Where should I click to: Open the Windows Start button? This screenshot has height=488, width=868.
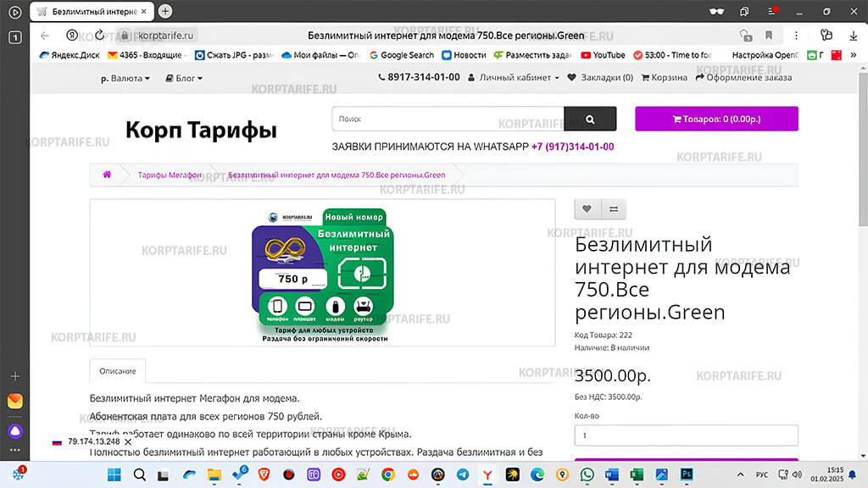point(114,474)
